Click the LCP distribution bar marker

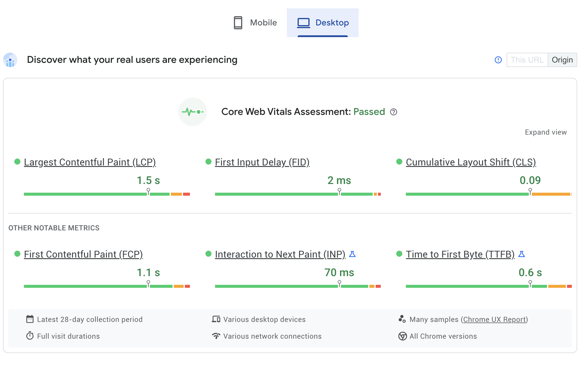[x=148, y=191]
